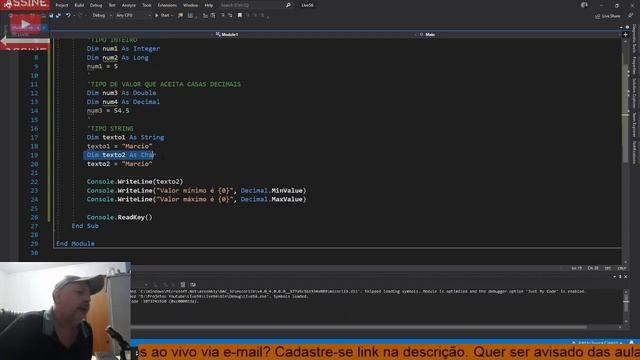640x360 pixels.
Task: Close the Output panel
Action: pyautogui.click(x=626, y=277)
